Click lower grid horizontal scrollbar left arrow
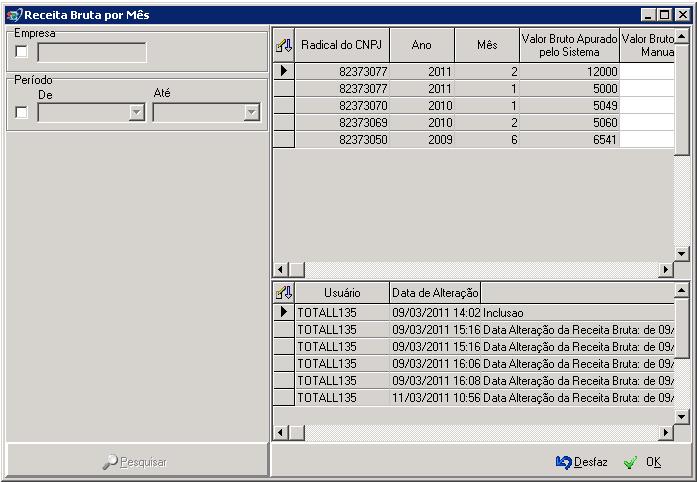697x482 pixels. [x=280, y=433]
